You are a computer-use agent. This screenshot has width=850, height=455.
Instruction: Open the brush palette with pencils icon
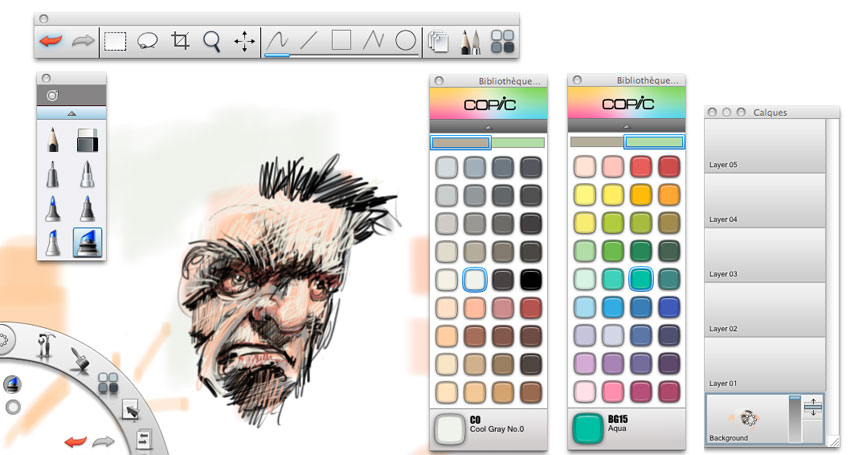click(470, 42)
